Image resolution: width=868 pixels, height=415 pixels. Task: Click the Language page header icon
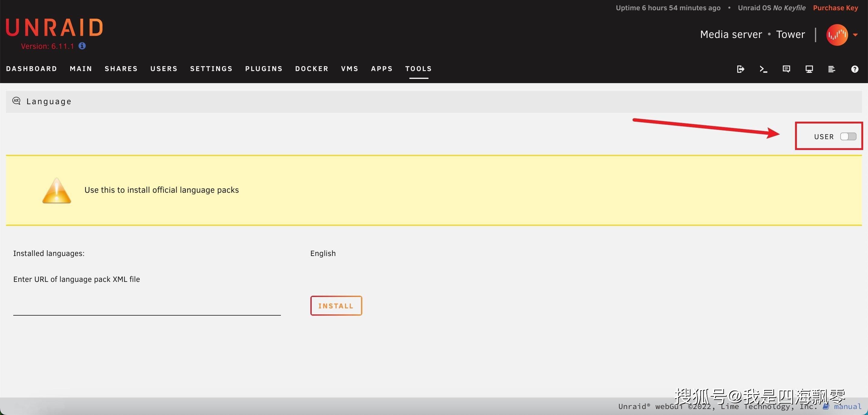click(16, 101)
